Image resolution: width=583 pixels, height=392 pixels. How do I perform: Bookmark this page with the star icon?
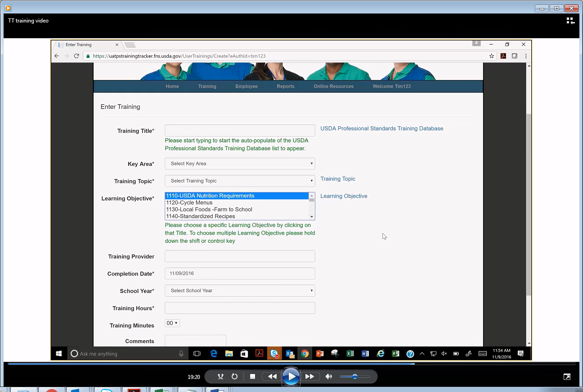[x=492, y=56]
